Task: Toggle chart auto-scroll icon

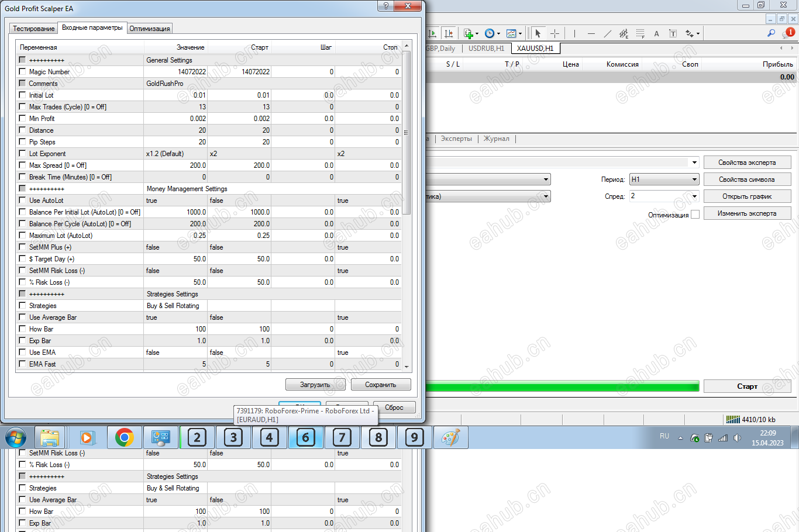Action: [432, 33]
